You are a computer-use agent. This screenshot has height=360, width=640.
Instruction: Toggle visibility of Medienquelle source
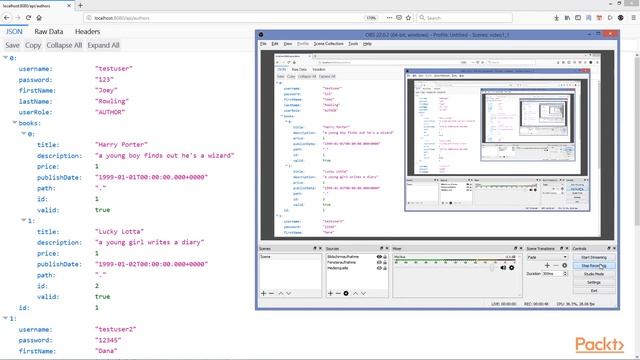coord(379,268)
